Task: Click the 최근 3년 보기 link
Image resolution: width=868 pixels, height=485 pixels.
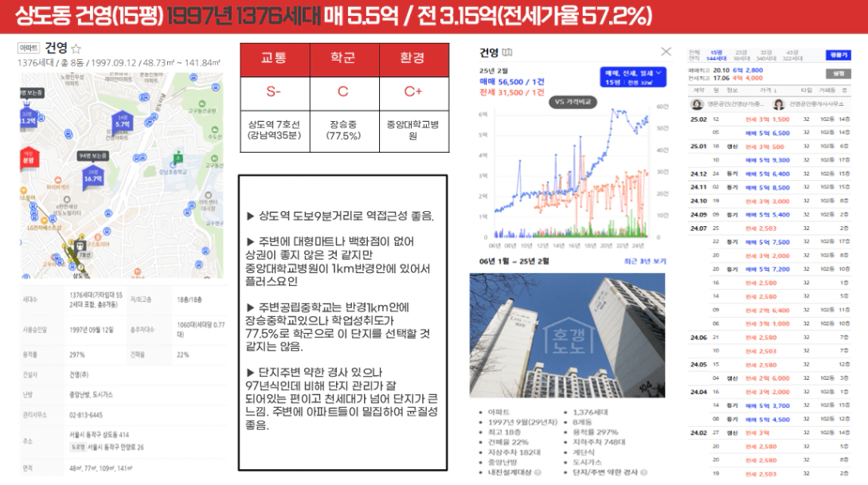Action: coord(645,261)
